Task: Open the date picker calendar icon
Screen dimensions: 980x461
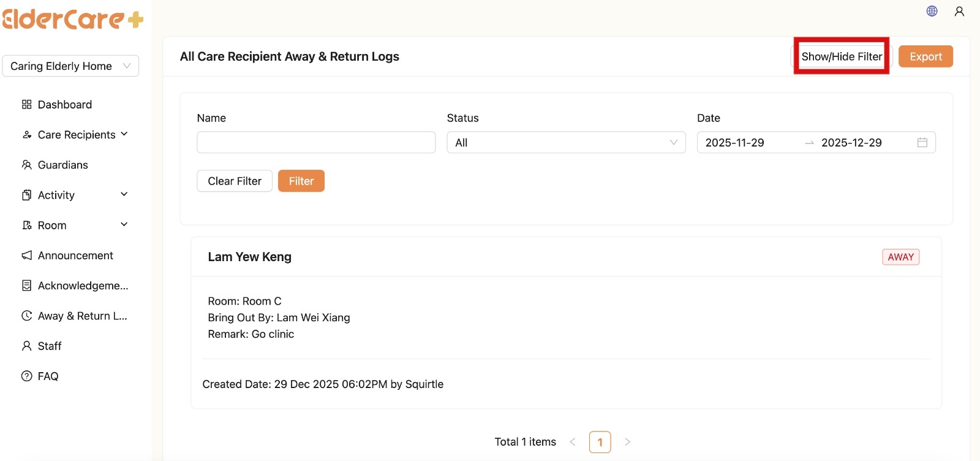Action: pos(922,142)
